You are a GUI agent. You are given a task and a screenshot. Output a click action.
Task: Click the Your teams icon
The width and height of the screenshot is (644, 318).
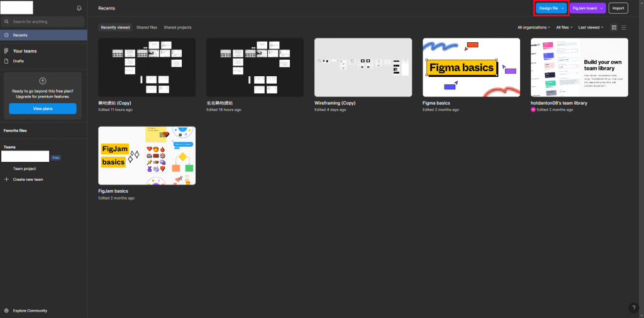[x=6, y=51]
